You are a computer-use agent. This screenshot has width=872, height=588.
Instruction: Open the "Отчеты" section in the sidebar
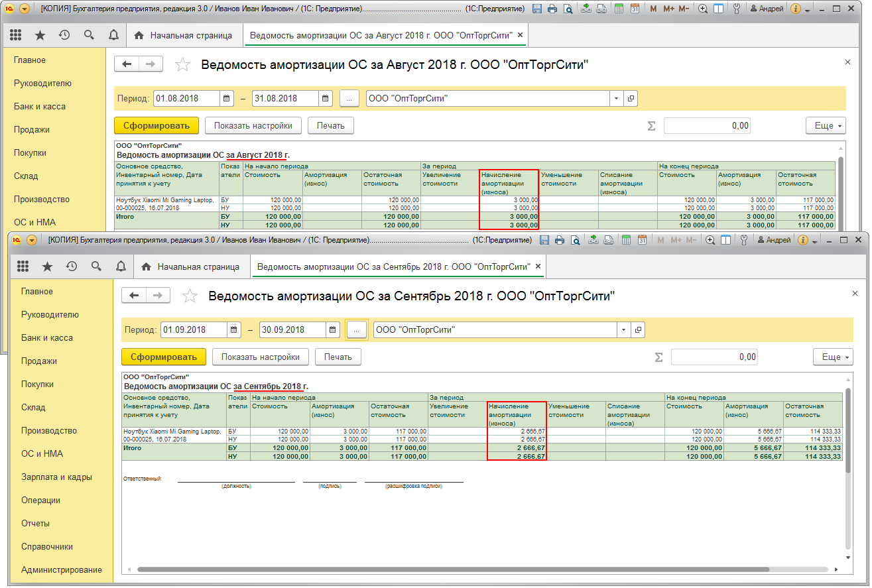pyautogui.click(x=35, y=523)
